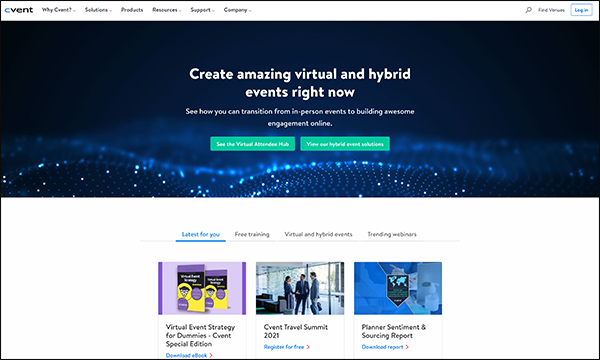The width and height of the screenshot is (600, 360).
Task: Click arrow icon beside Register for free
Action: tap(308, 347)
